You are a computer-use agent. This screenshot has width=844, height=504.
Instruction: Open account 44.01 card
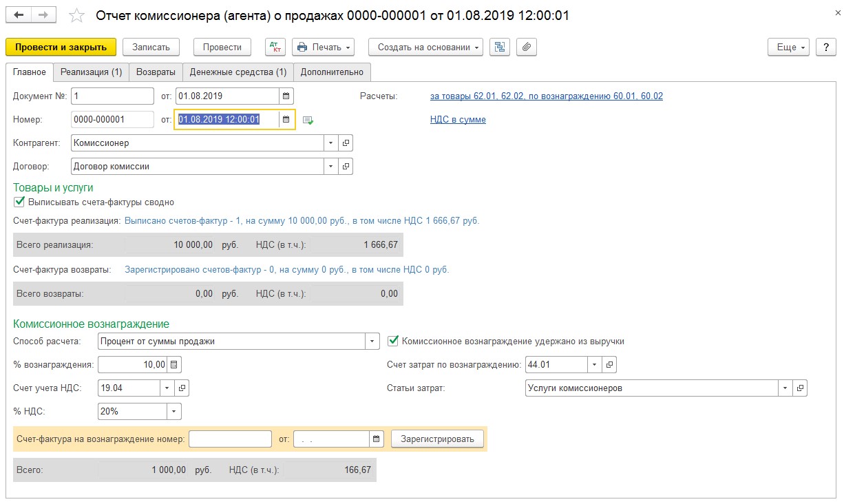point(609,364)
